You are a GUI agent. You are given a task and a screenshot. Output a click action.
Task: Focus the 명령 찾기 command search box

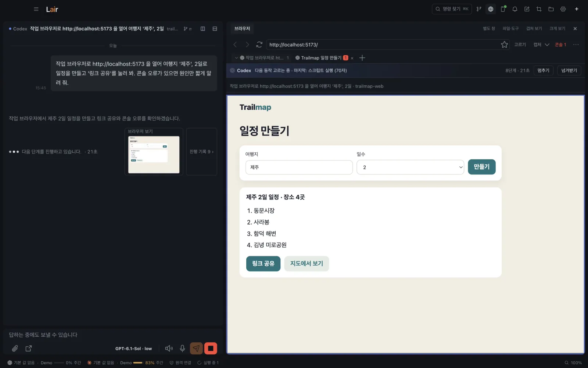pos(452,9)
